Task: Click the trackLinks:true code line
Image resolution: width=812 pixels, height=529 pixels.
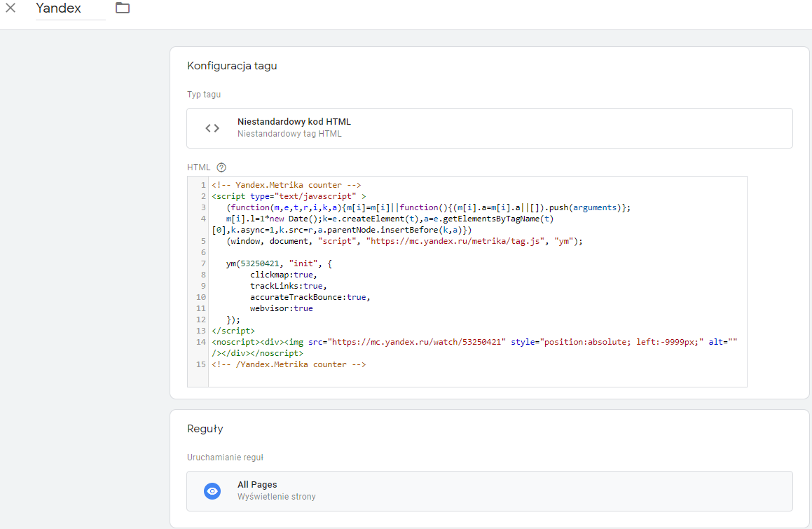Action: pos(289,286)
